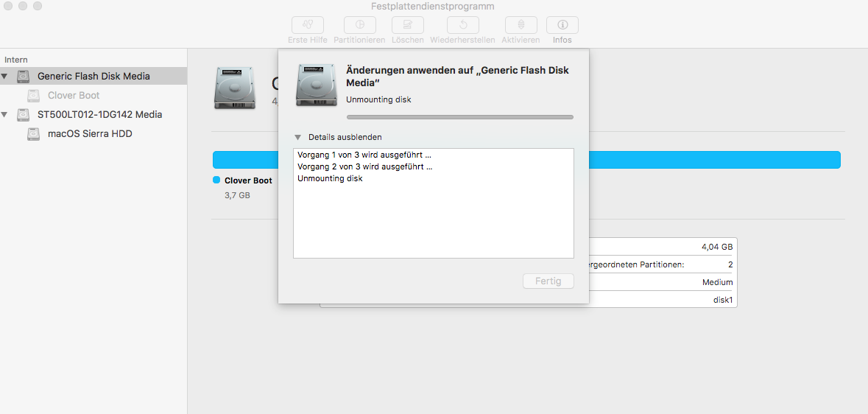The width and height of the screenshot is (868, 414).
Task: Click the blue Clover Boot partition bar
Action: click(526, 160)
